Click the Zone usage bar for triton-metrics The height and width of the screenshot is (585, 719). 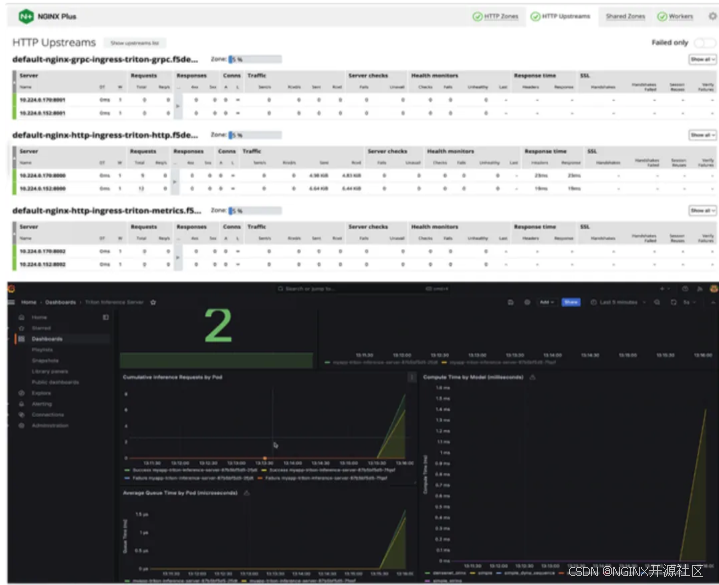pyautogui.click(x=255, y=210)
